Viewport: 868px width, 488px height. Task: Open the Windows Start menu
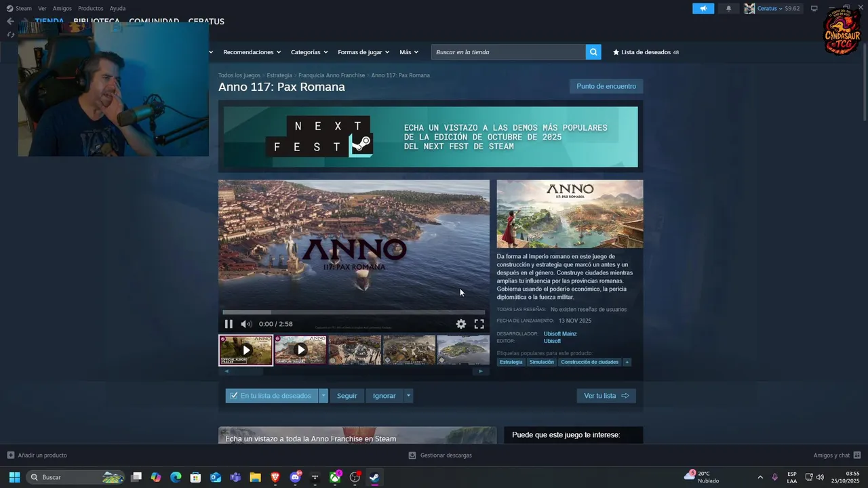(14, 477)
